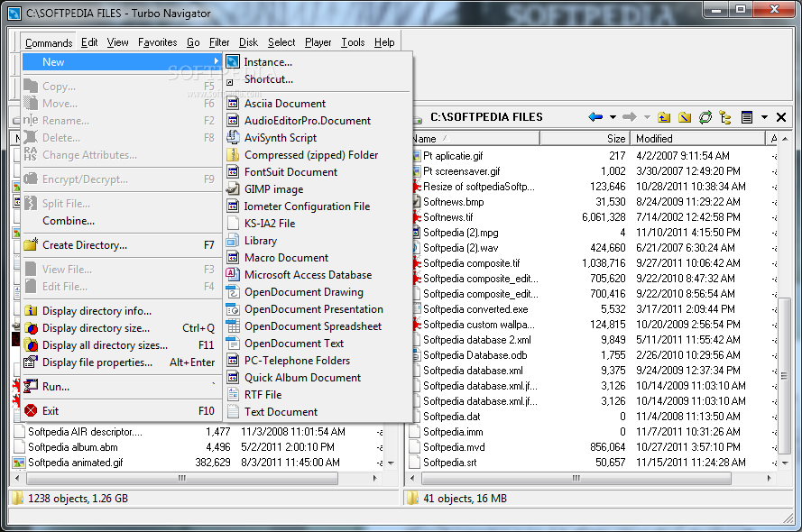Create a new Quick Album Document
The image size is (802, 532).
pos(318,377)
